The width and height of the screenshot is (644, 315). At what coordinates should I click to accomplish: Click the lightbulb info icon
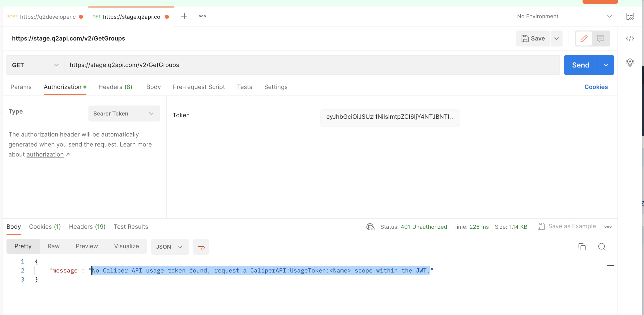coord(630,62)
